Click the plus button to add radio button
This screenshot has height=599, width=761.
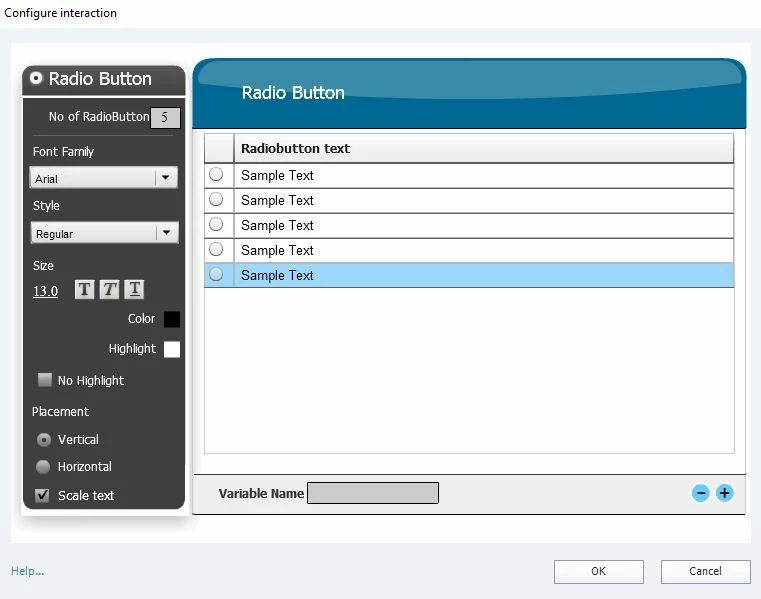[x=725, y=493]
